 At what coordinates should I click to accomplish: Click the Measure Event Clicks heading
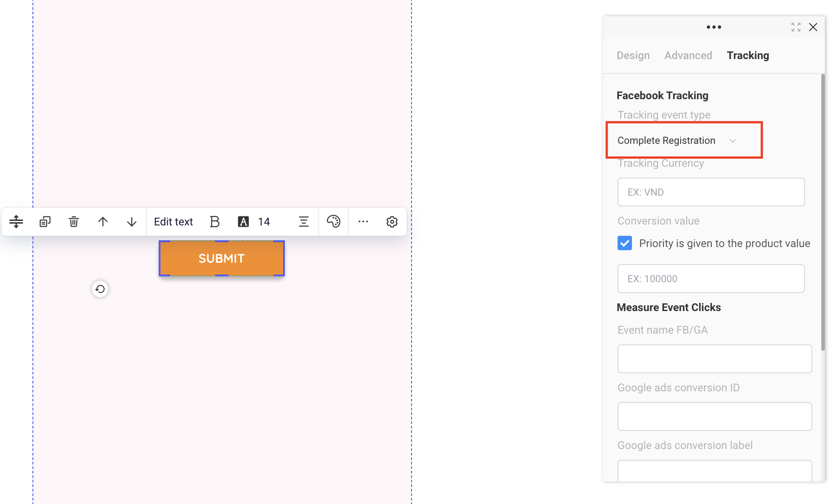(x=669, y=307)
